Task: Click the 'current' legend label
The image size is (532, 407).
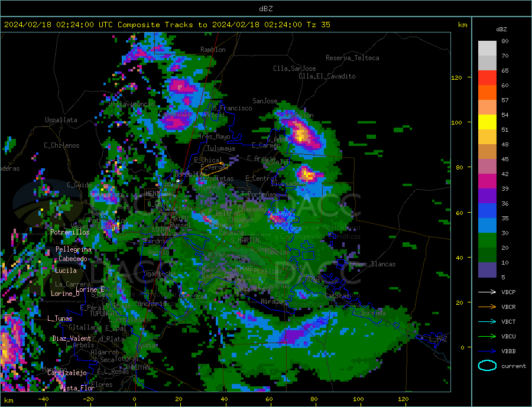Action: 514,366
